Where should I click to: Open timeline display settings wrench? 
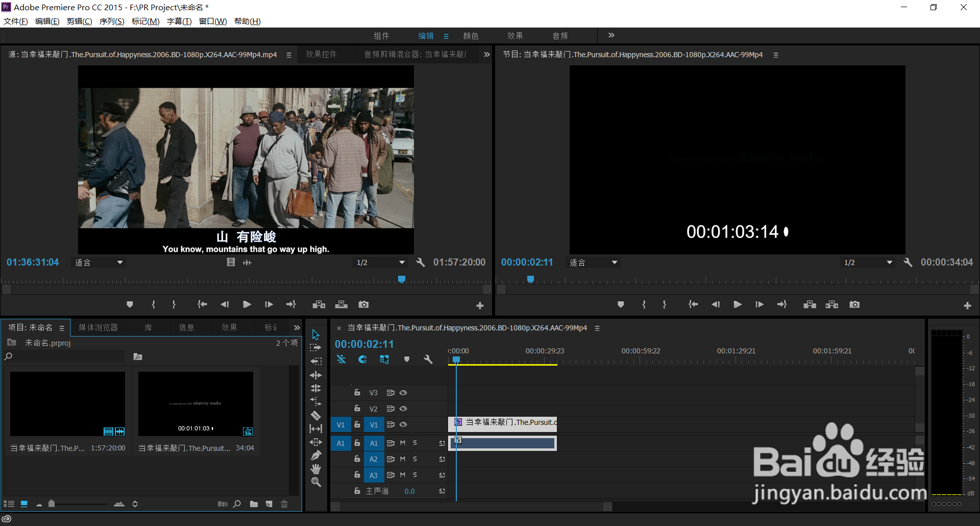(428, 360)
